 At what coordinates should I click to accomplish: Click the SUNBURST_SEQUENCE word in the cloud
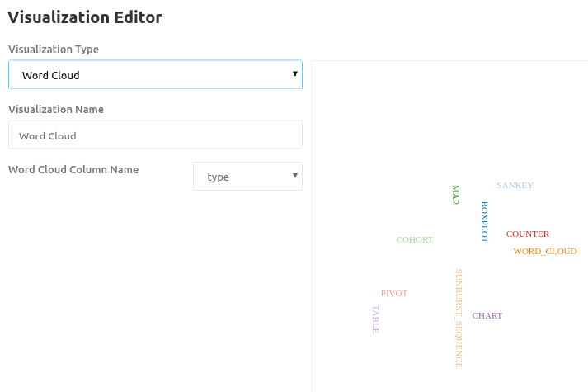click(459, 319)
